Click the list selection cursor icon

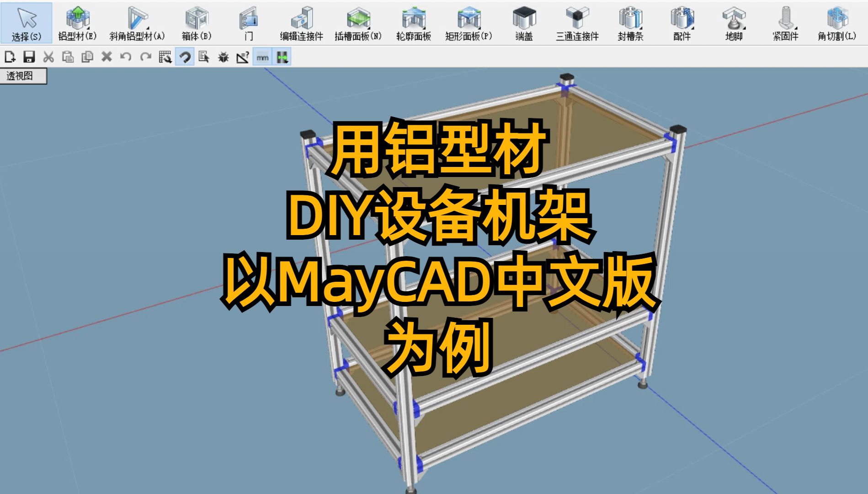204,57
